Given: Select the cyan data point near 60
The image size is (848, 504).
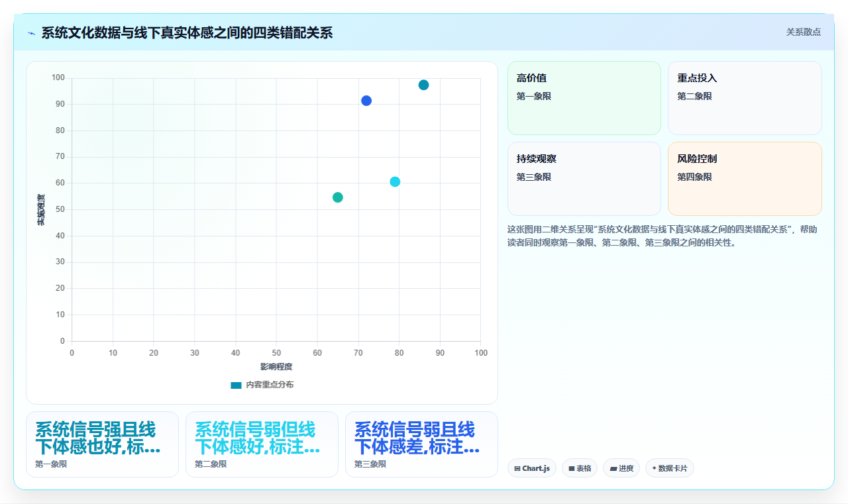Looking at the screenshot, I should pos(395,181).
